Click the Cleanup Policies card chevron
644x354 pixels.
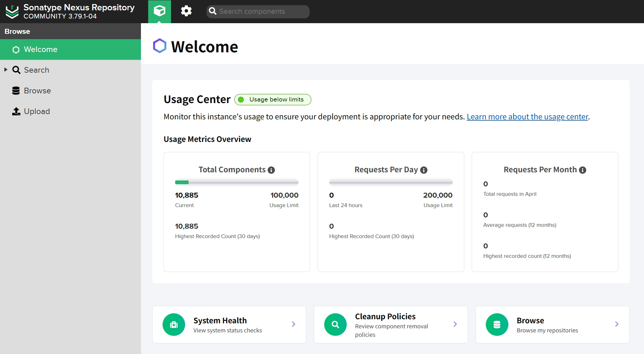(455, 324)
